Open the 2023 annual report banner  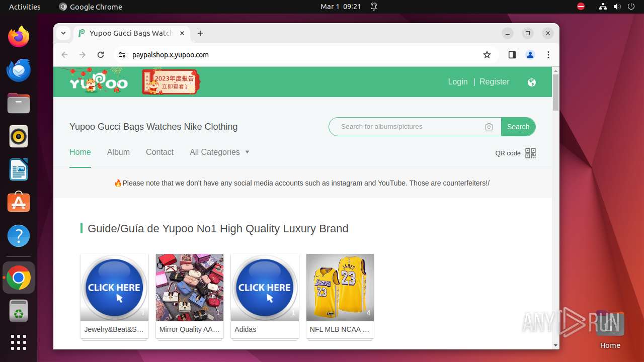click(x=171, y=82)
